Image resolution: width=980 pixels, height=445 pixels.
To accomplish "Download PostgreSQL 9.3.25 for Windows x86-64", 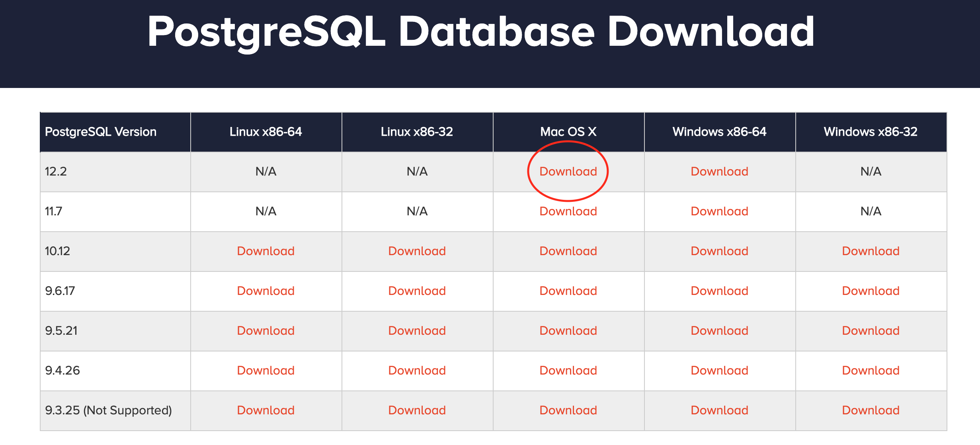I will pos(719,410).
